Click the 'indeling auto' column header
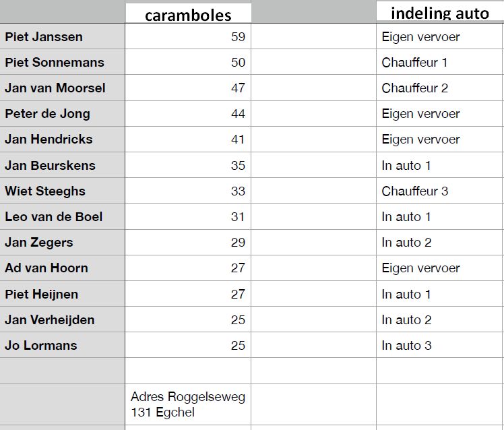 439,13
